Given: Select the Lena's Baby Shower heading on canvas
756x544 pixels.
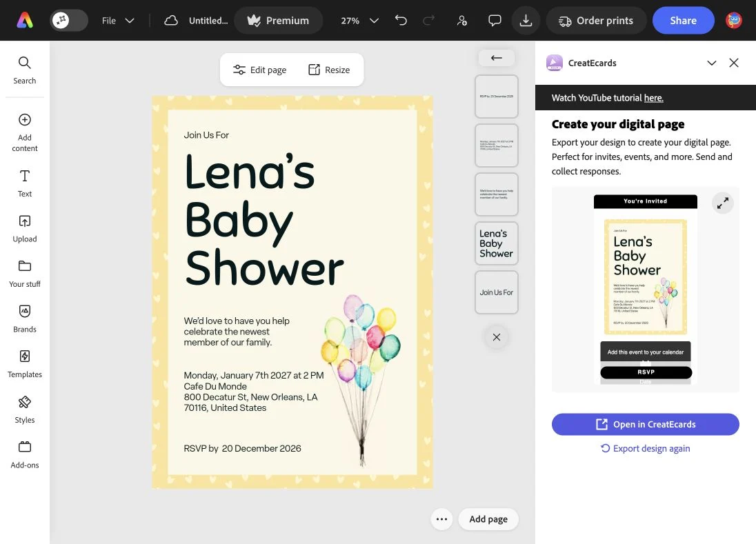Looking at the screenshot, I should tap(263, 220).
